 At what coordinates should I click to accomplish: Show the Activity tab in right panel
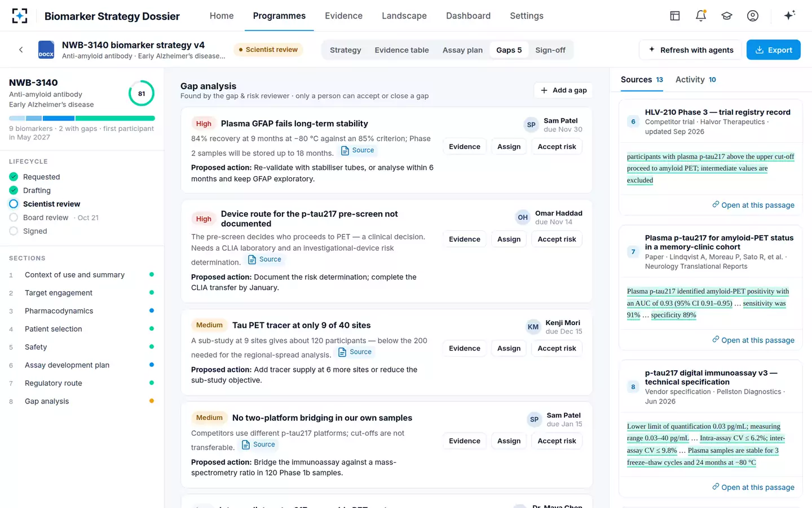(x=696, y=80)
